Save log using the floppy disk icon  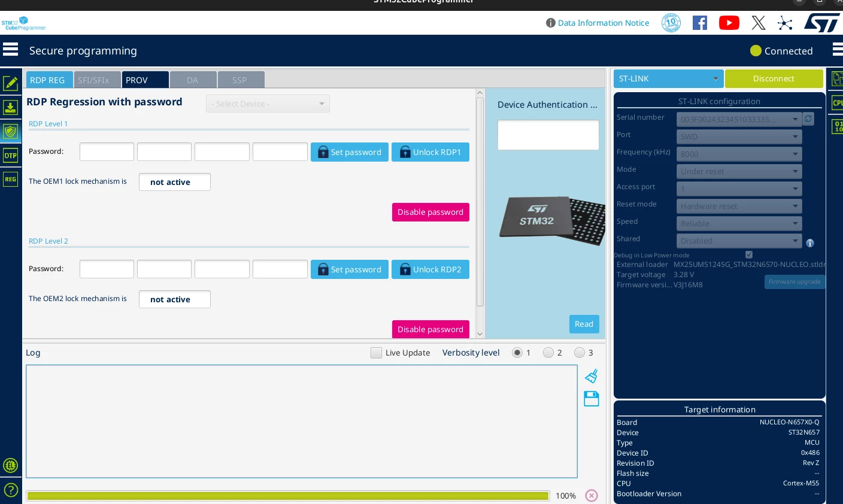[x=592, y=399]
